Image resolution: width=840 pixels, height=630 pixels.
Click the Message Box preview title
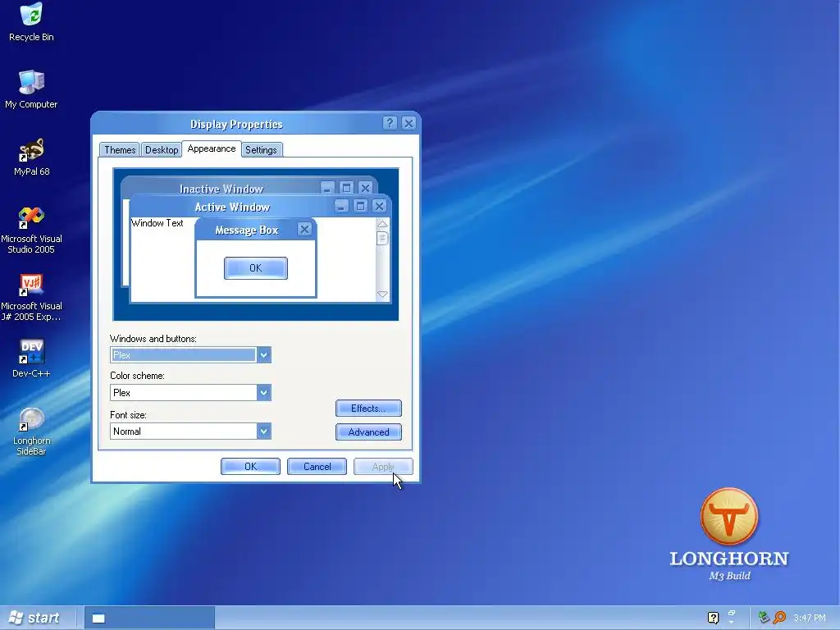point(246,231)
